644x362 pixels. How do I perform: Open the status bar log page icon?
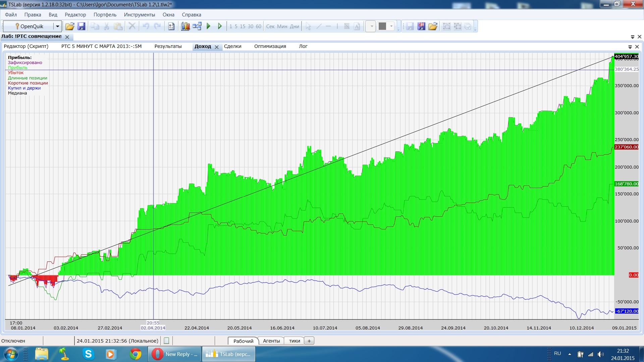166,341
